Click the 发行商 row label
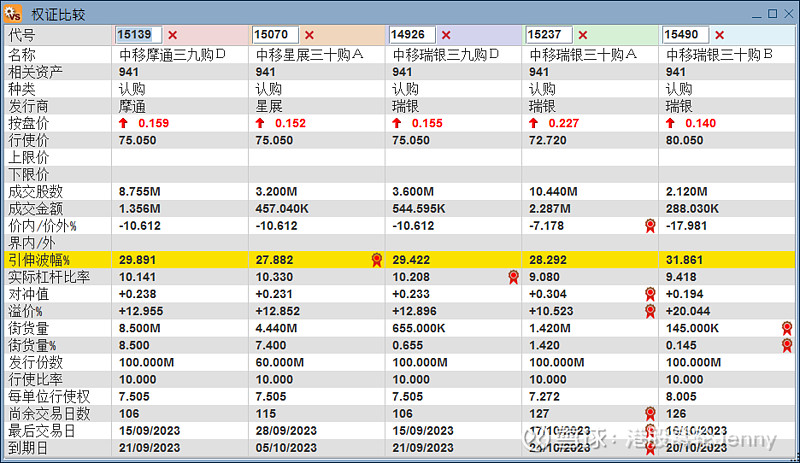800x463 pixels. 29,106
